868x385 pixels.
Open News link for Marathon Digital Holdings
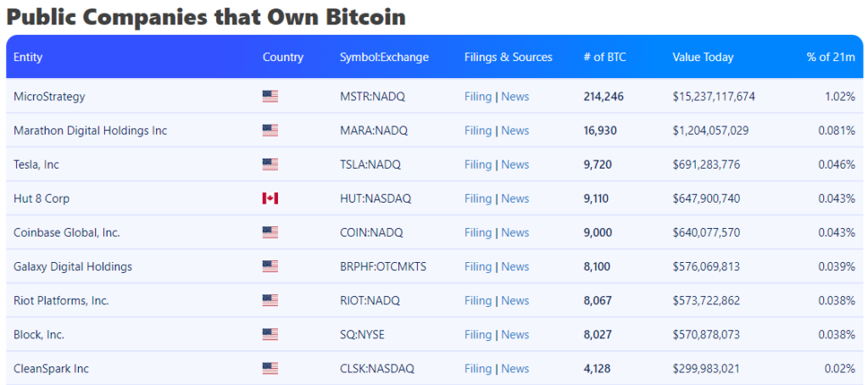515,131
